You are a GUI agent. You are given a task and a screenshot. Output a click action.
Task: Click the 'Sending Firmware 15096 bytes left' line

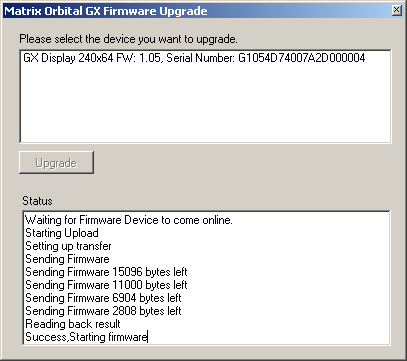(106, 272)
